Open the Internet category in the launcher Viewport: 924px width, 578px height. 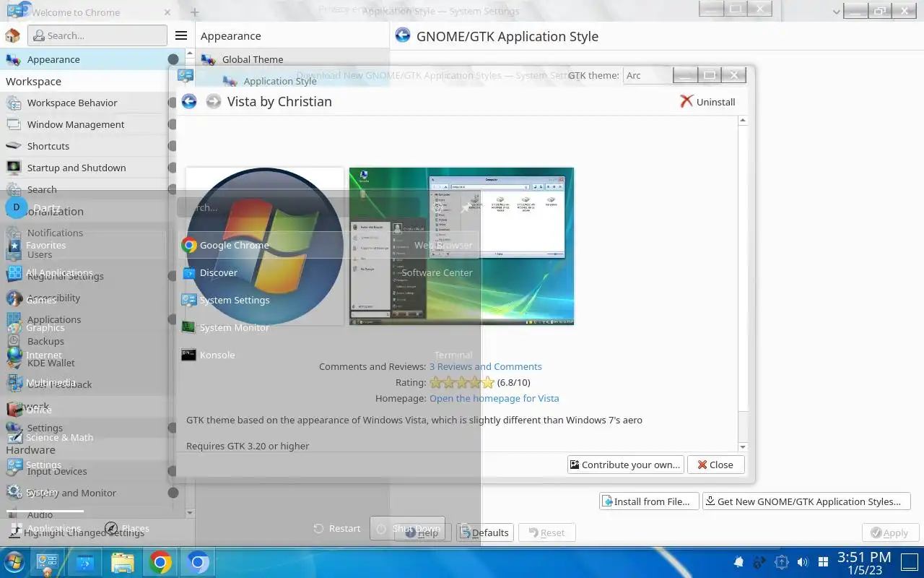click(x=87, y=355)
